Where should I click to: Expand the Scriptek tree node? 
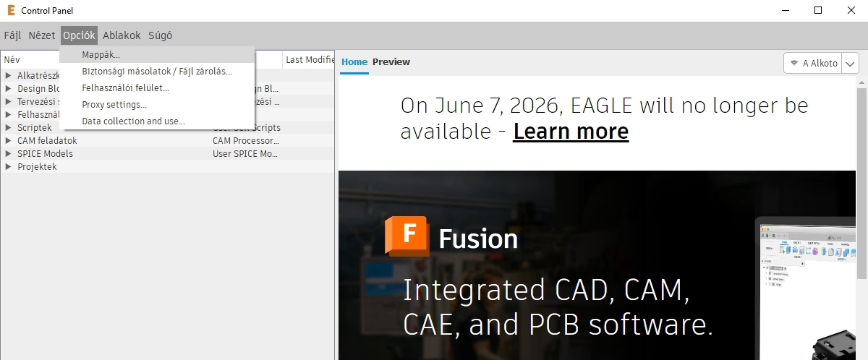(x=9, y=128)
